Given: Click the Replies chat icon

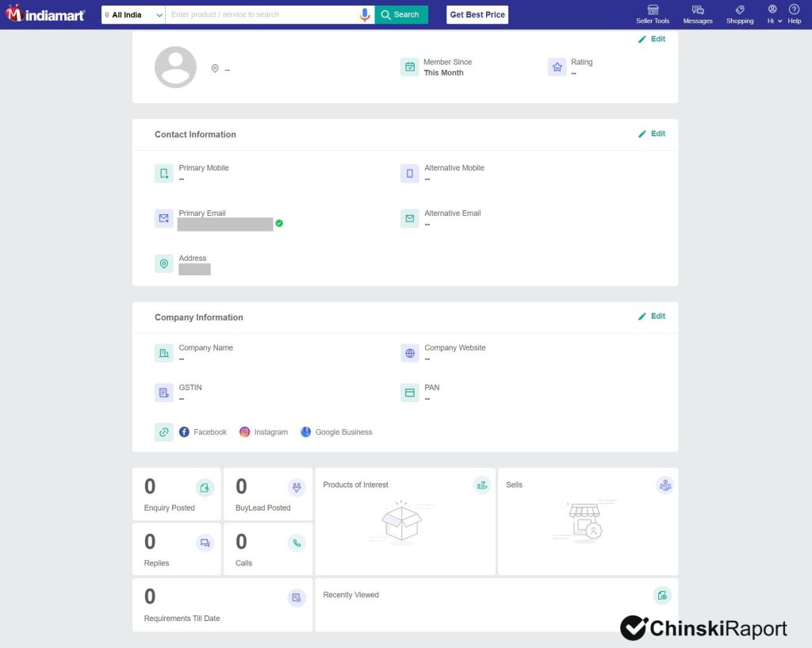Looking at the screenshot, I should (205, 543).
